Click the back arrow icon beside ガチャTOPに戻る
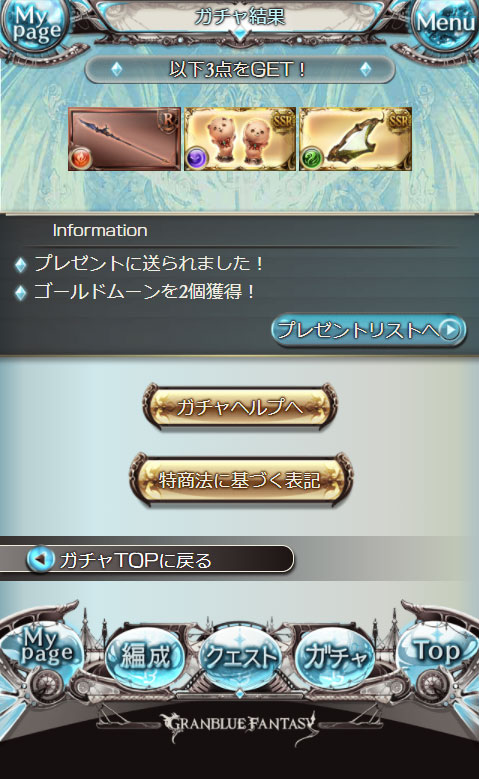This screenshot has height=779, width=479. pyautogui.click(x=40, y=559)
